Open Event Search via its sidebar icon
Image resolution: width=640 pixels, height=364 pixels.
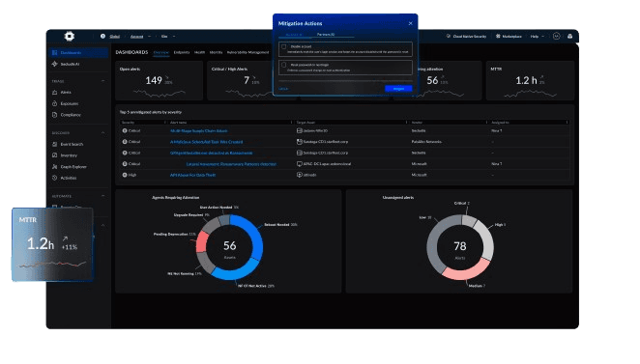55,144
